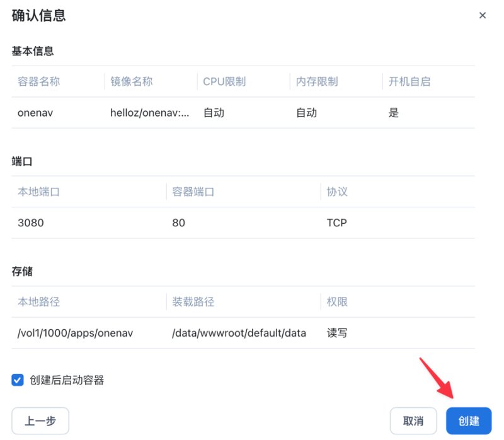Click the 确认信息 dialog title
This screenshot has width=504, height=440.
pyautogui.click(x=39, y=15)
